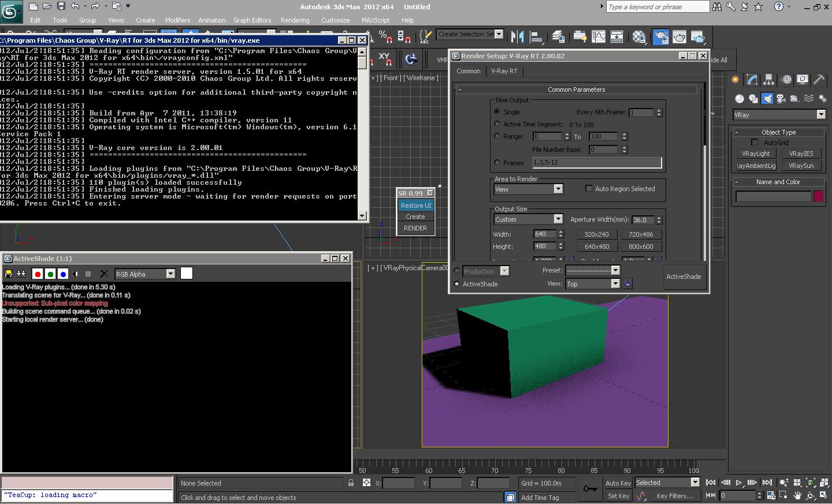Select the Frames time output option
This screenshot has width=832, height=504.
coord(497,163)
